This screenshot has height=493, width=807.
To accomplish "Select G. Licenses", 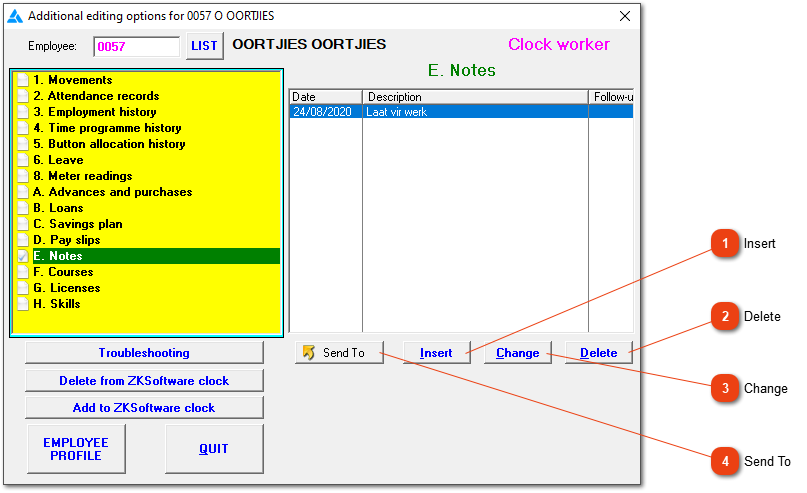I will 67,288.
